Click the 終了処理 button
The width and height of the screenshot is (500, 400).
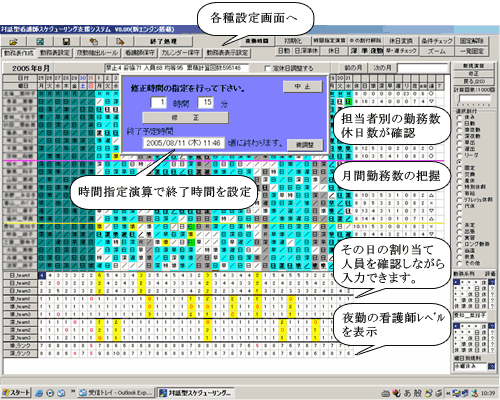[163, 41]
